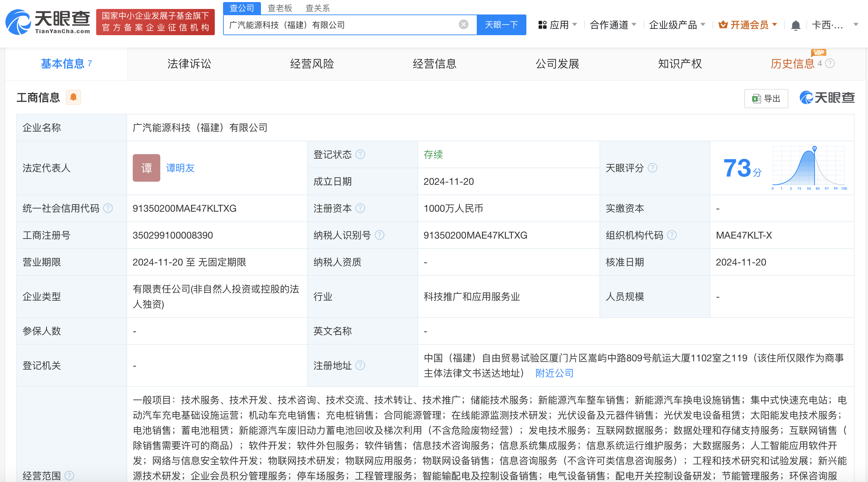Click the 谭 avatar of legal representative
Screen dimensions: 868x482
click(146, 168)
